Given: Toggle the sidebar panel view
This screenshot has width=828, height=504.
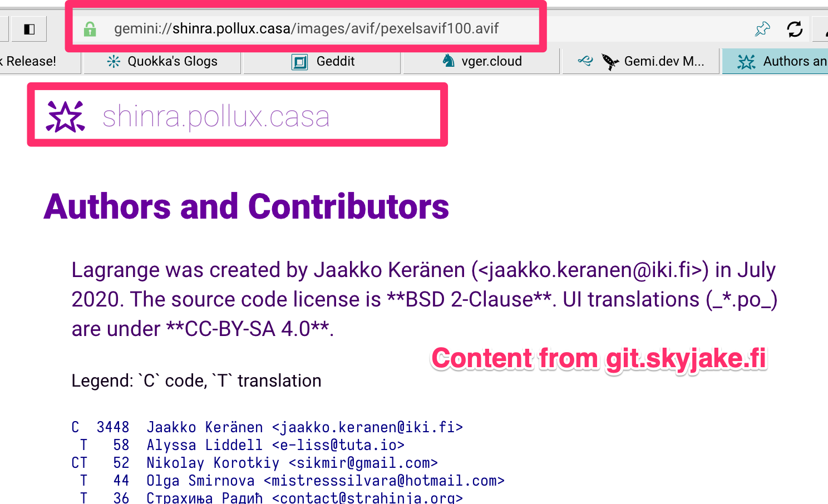Looking at the screenshot, I should pos(28,28).
